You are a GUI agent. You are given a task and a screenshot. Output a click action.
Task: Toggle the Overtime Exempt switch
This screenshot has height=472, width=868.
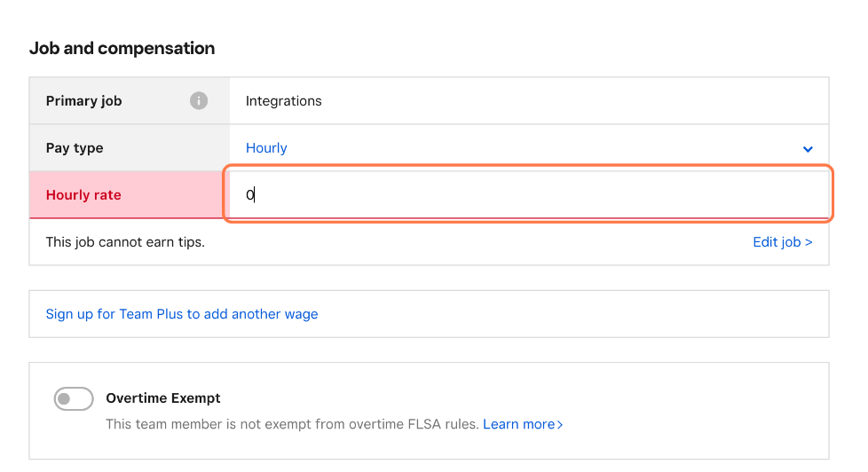(74, 398)
